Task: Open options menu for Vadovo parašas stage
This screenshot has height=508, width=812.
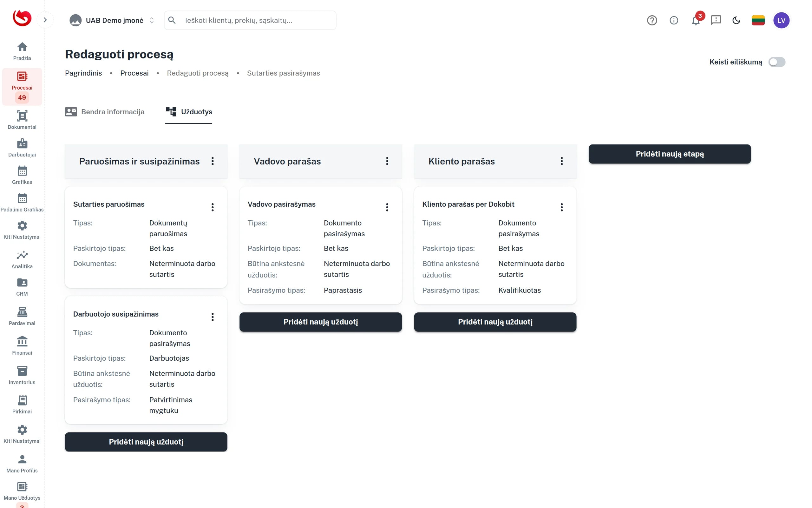Action: pos(387,161)
